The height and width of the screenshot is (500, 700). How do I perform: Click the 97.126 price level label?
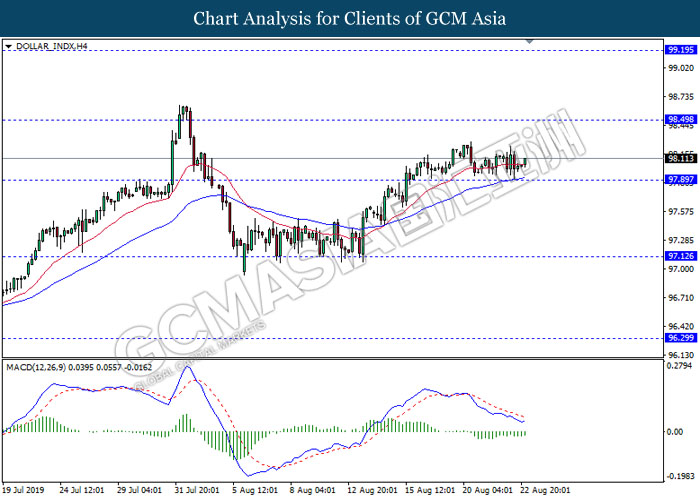coord(681,256)
